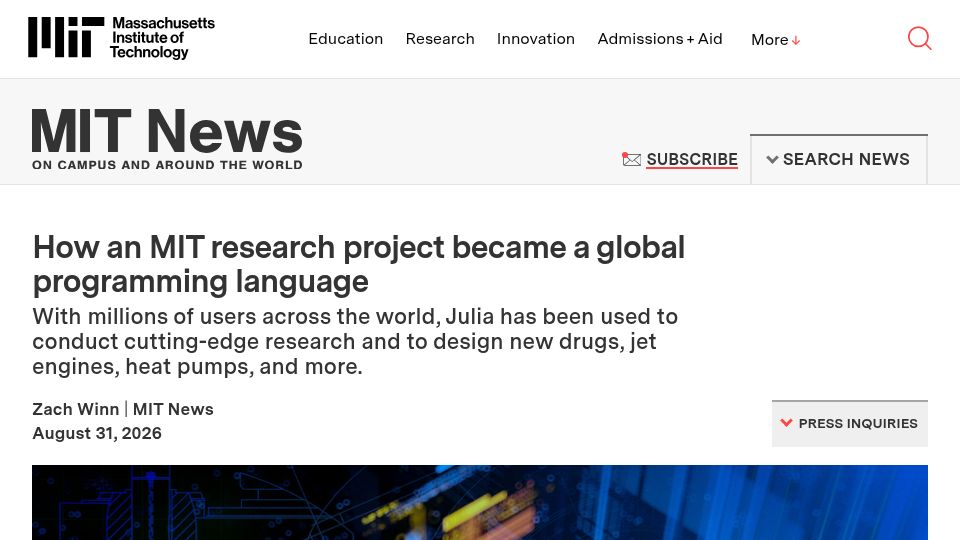960x540 pixels.
Task: Click the MIT logo
Action: pyautogui.click(x=66, y=37)
